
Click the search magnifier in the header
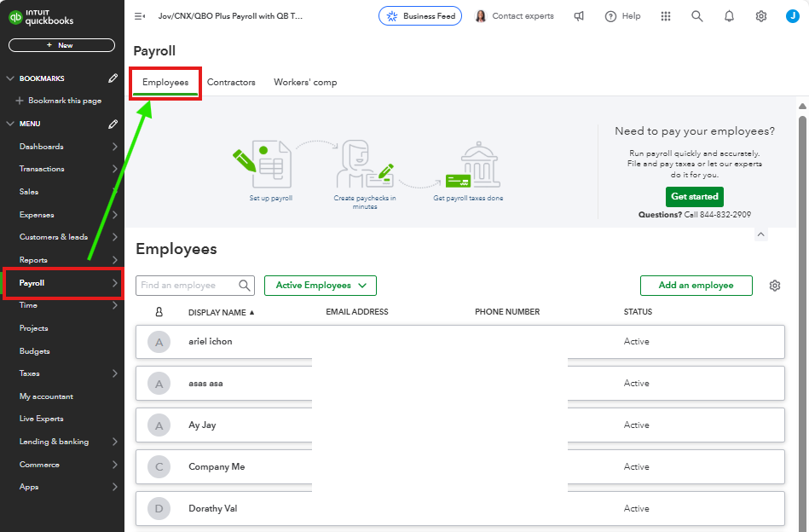(697, 16)
